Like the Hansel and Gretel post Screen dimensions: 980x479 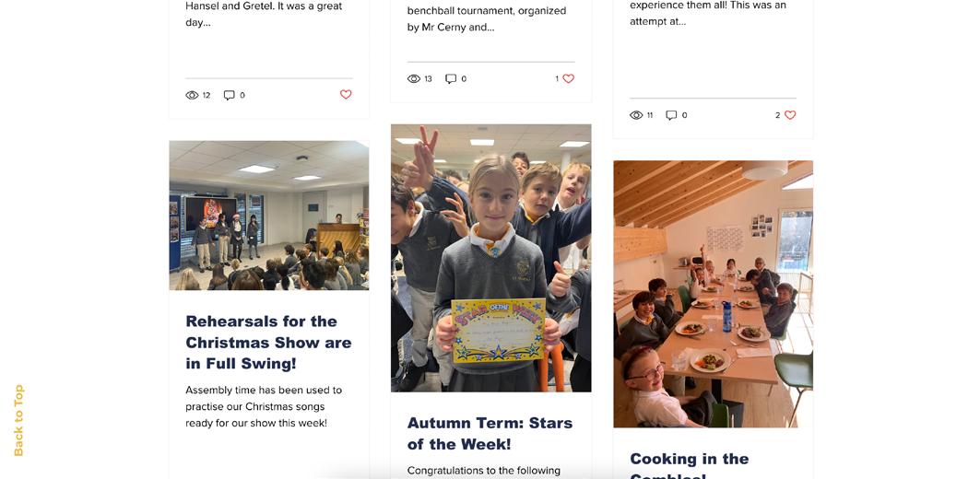pos(346,95)
